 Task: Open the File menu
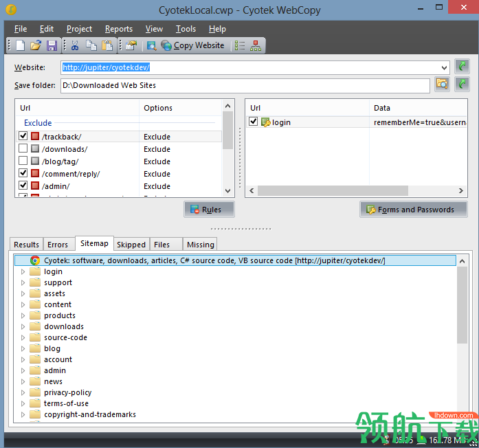click(x=21, y=29)
